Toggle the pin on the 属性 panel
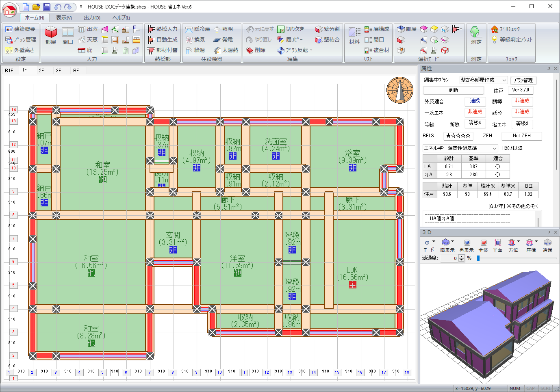Image resolution: width=560 pixels, height=392 pixels. (x=549, y=69)
